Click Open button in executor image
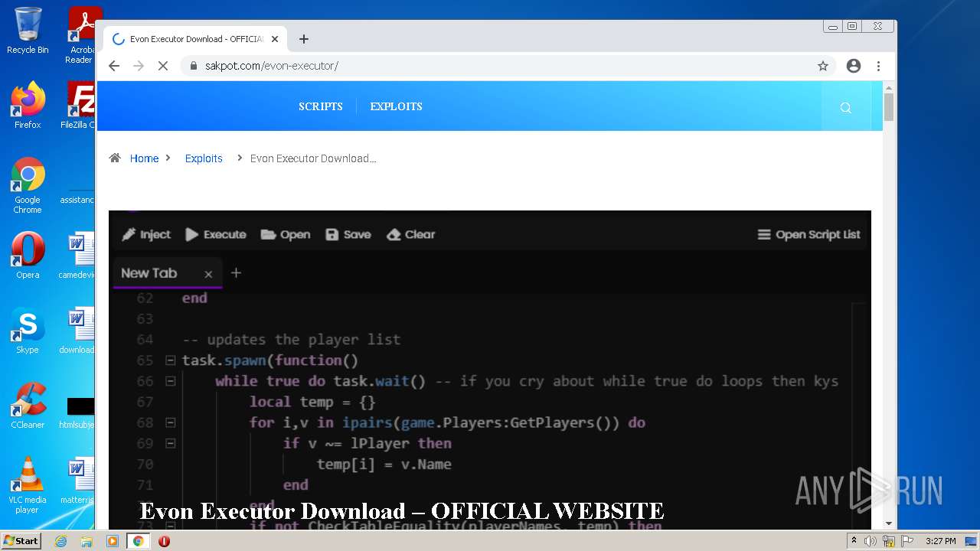This screenshot has height=551, width=980. pos(286,235)
